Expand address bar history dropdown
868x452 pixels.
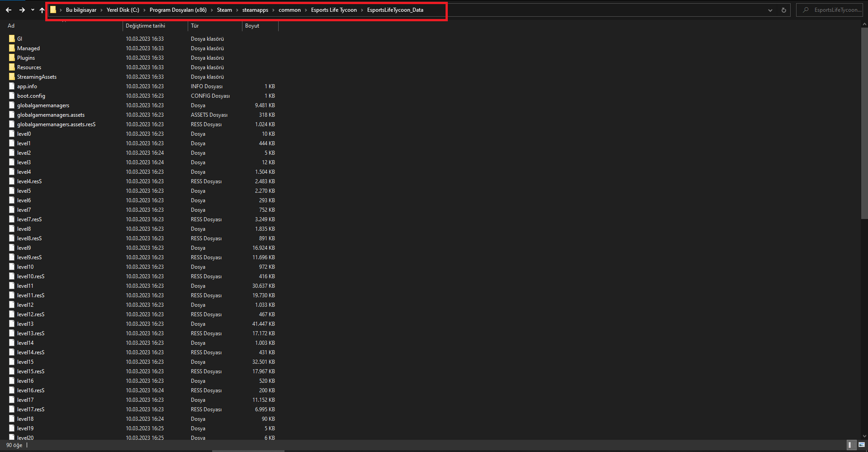coord(770,10)
